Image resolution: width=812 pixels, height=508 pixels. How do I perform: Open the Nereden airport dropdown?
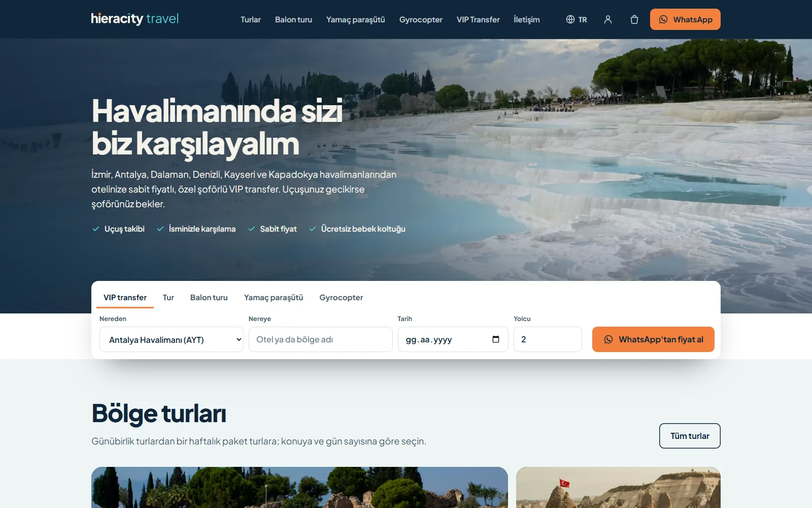pyautogui.click(x=172, y=339)
